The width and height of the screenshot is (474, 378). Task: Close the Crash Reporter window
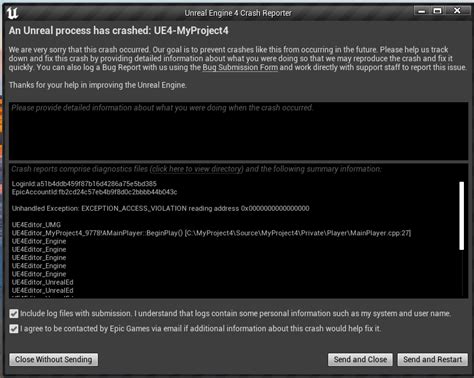coord(457,11)
